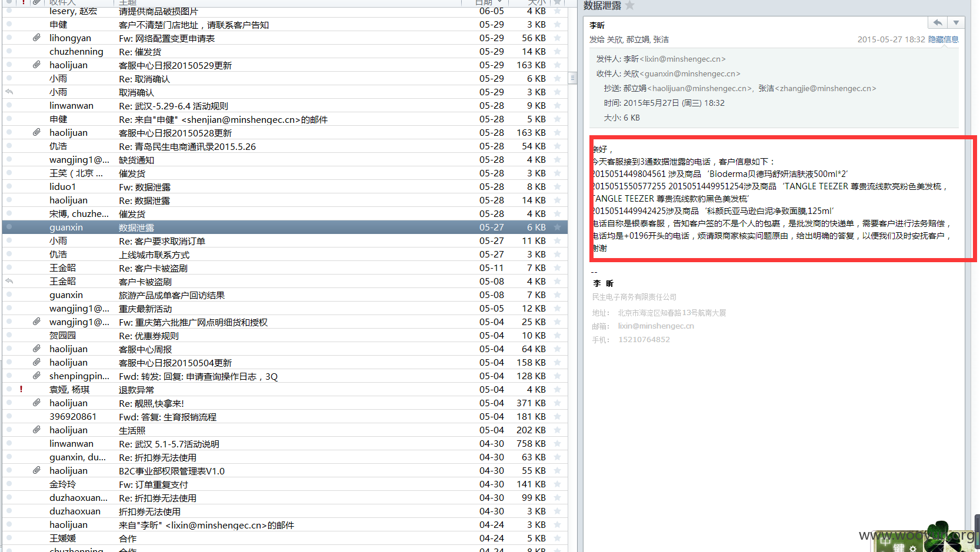Click the paperclip on B2C事业部权限管理表V1.0
Screen dimensions: 980x552
click(x=36, y=470)
